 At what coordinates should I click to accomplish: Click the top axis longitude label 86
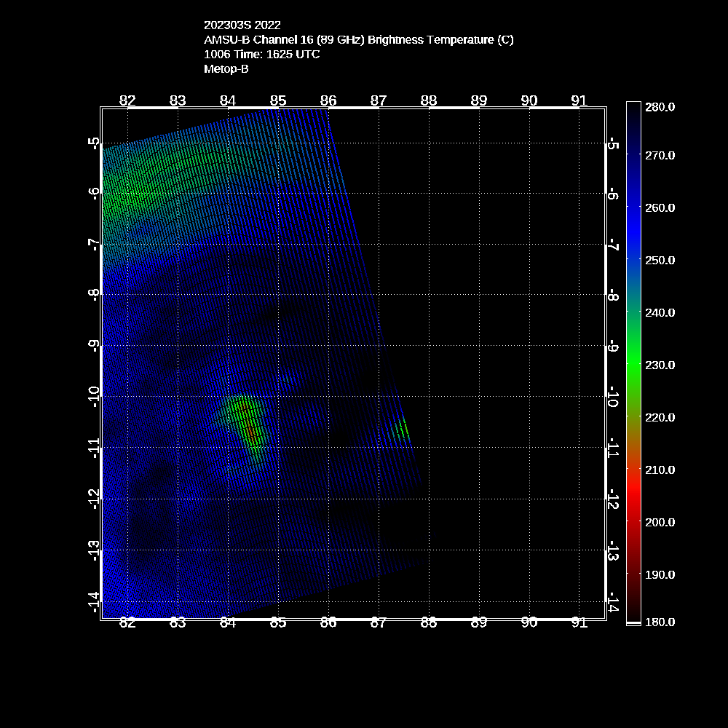point(328,100)
